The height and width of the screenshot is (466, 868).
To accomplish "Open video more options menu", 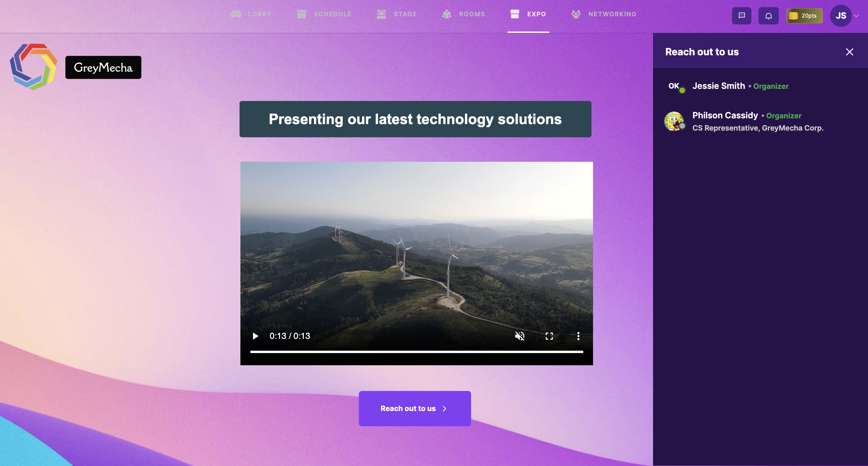I will coord(578,336).
